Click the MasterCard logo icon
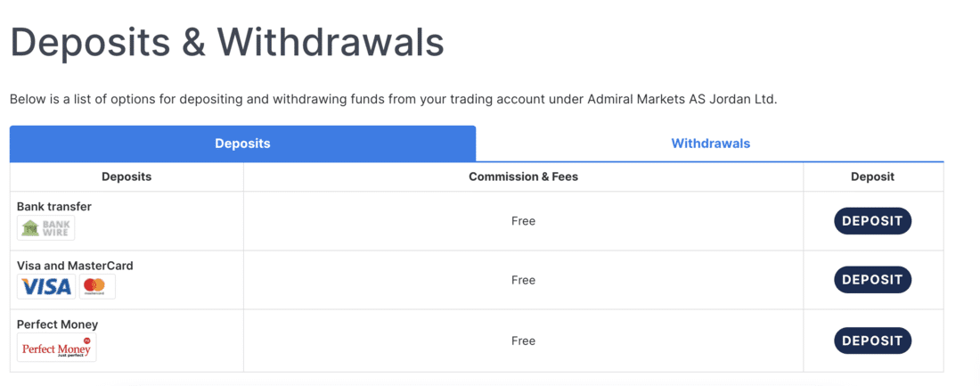Screen dimensions: 980x386 coord(97,286)
